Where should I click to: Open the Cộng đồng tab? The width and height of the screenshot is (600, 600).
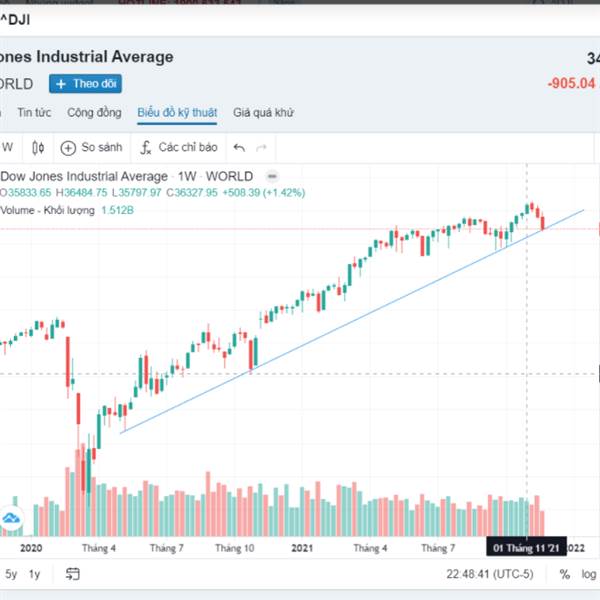point(94,112)
